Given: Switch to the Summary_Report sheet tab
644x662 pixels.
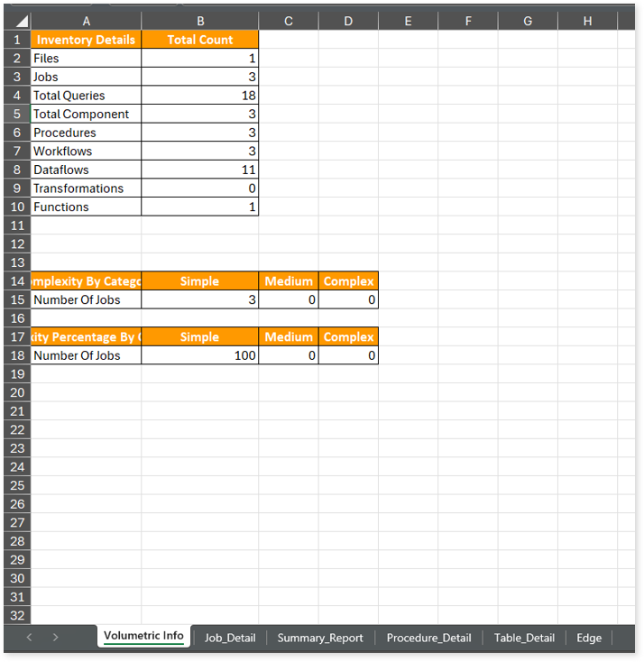Looking at the screenshot, I should pos(320,638).
